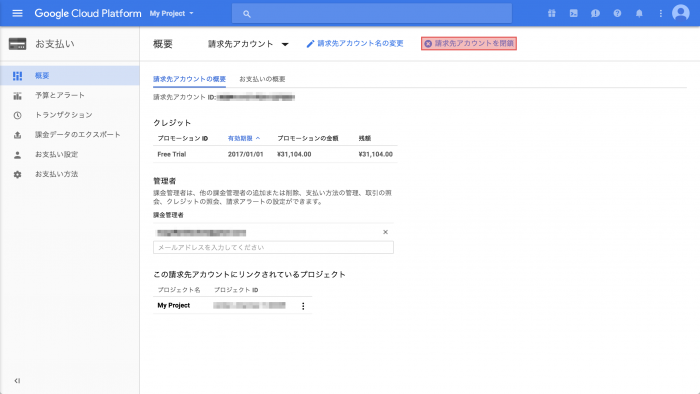Remove the billing administrator with X
700x394 pixels.
pyautogui.click(x=385, y=232)
